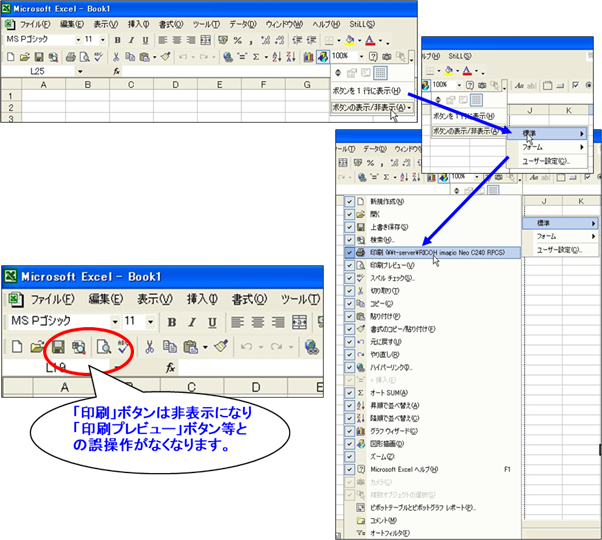The width and height of the screenshot is (602, 540).
Task: Open AutoSum dropdown arrow in top-left Excel window
Action: [x=266, y=57]
